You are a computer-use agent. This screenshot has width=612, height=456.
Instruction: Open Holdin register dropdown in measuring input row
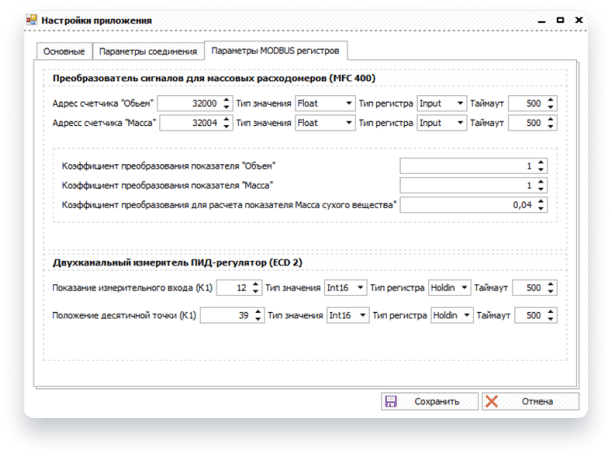pos(449,288)
